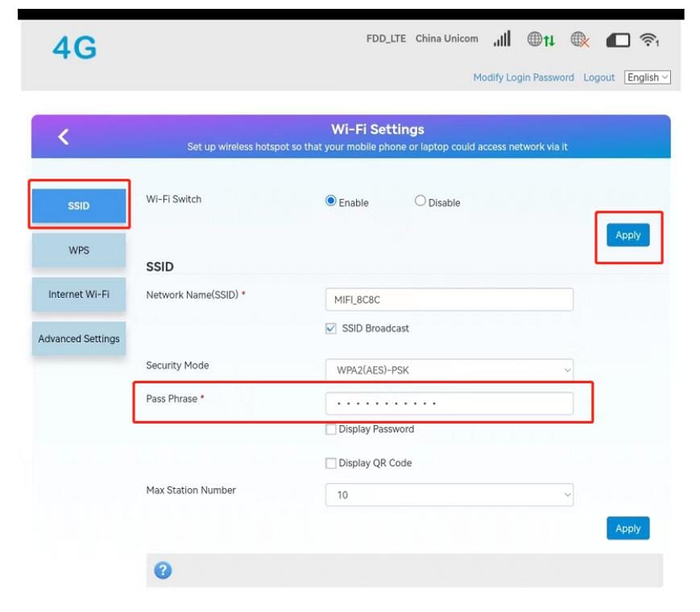Screen dimensions: 700x612
Task: Click the signal strength bars icon
Action: 502,39
